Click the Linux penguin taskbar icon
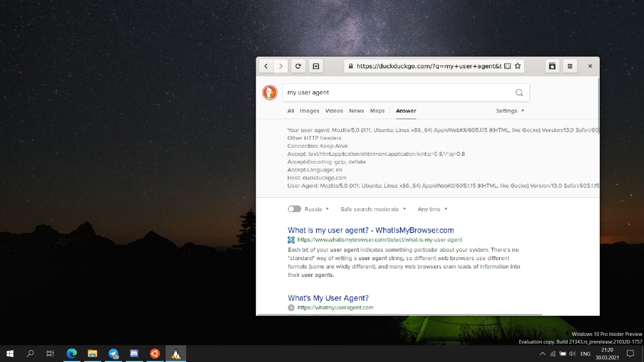This screenshot has width=644, height=362. click(176, 353)
